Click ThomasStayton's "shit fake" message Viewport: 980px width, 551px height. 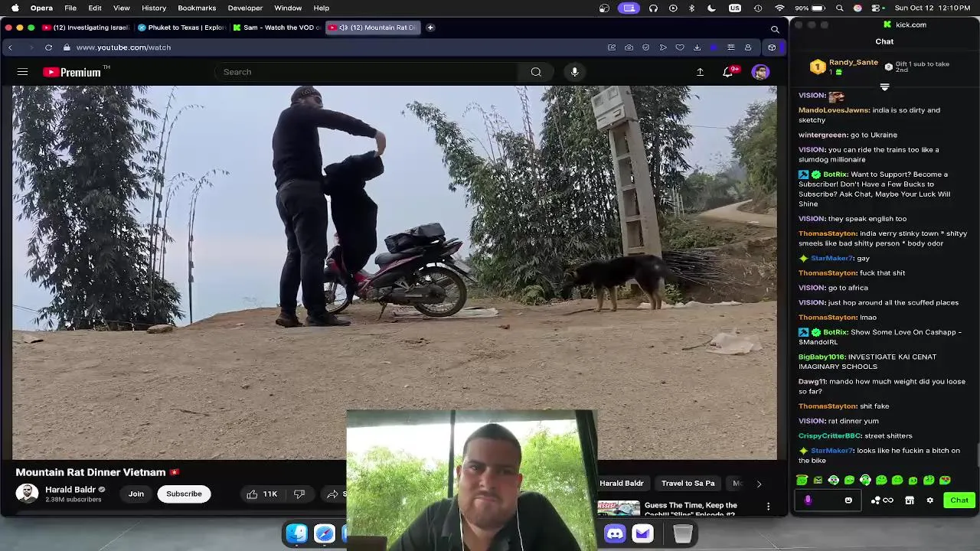click(x=844, y=406)
